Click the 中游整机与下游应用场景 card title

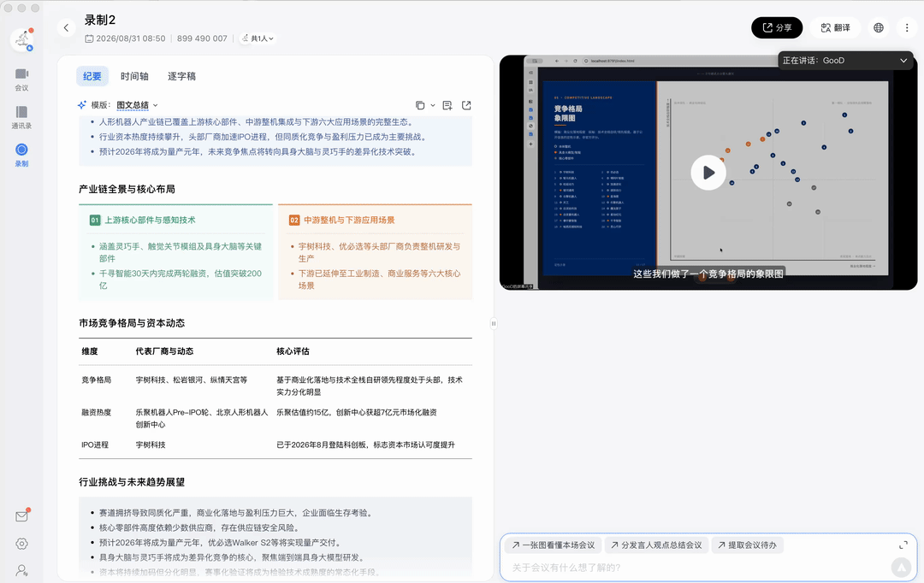[349, 220]
